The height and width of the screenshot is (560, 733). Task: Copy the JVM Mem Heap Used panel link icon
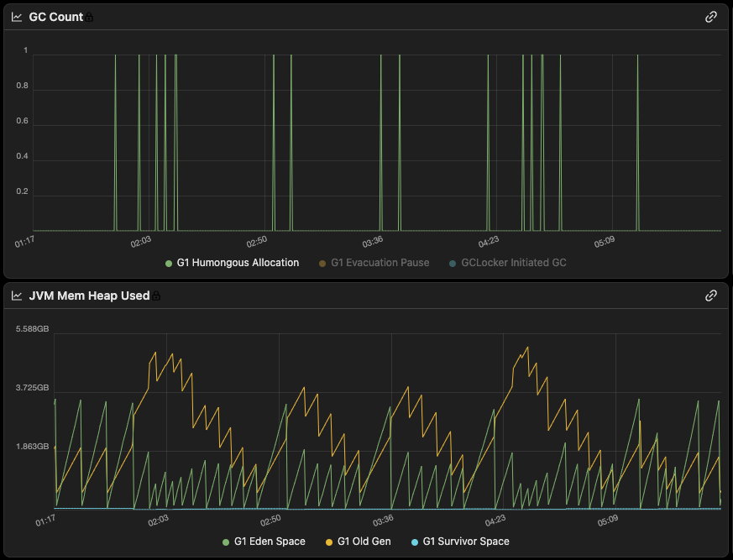pos(711,296)
